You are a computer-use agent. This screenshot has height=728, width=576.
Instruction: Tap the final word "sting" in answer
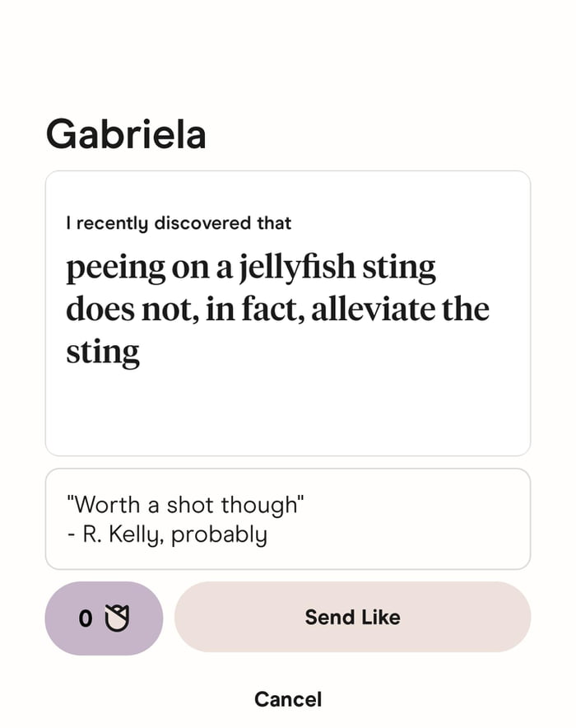click(102, 352)
